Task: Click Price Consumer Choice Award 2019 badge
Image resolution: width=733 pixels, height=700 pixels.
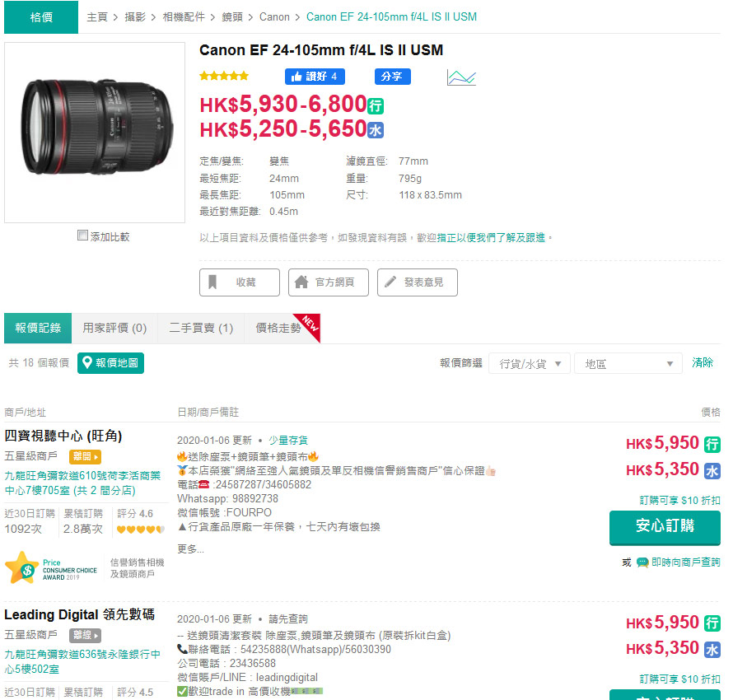Action: tap(51, 568)
